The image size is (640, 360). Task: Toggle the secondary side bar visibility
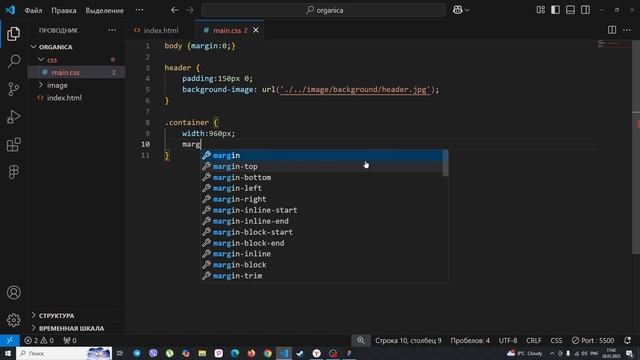click(585, 10)
